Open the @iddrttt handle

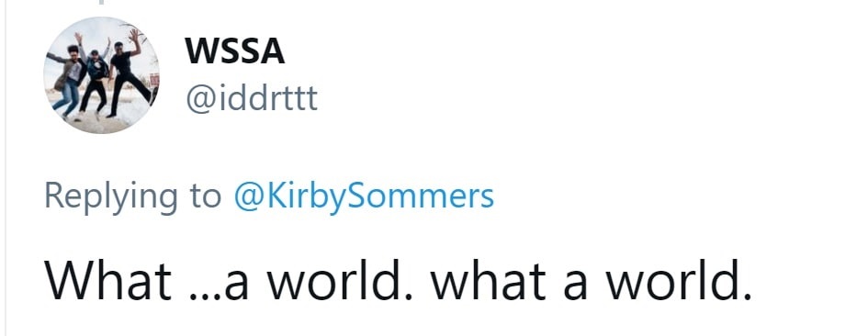click(x=252, y=98)
